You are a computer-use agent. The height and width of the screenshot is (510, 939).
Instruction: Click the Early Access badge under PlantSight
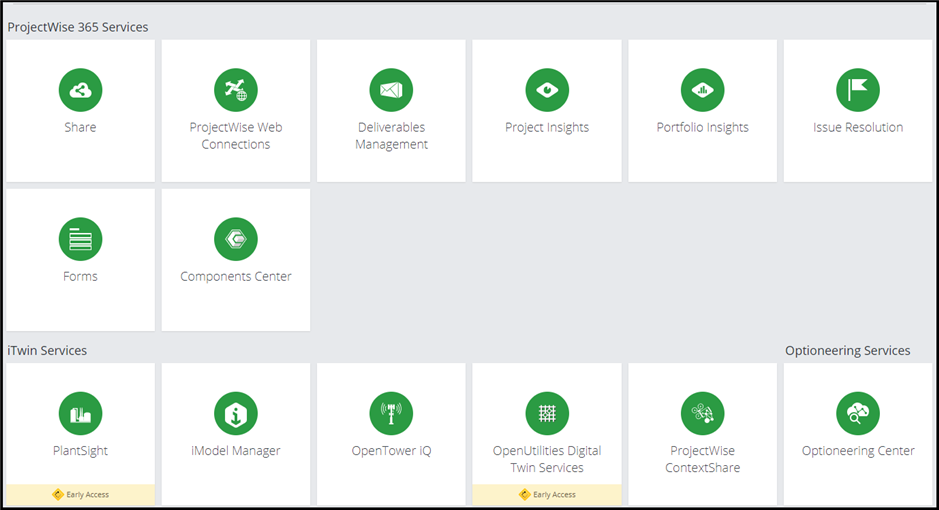tap(81, 495)
